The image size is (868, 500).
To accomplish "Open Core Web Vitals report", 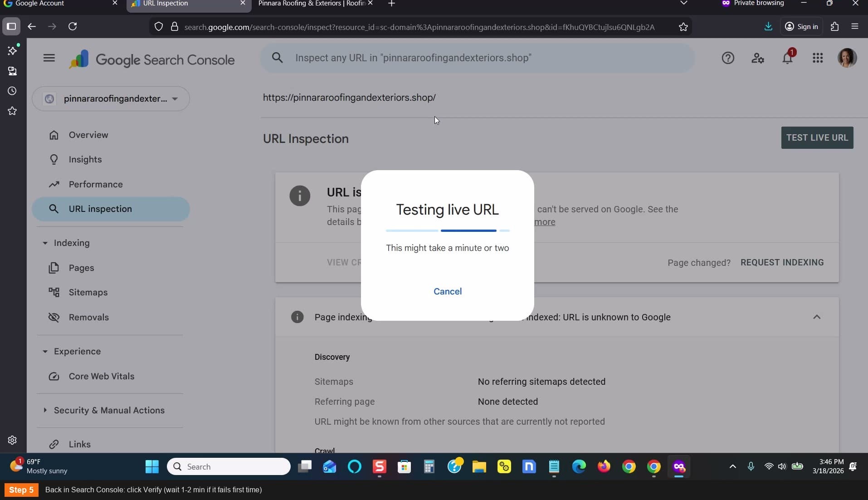I will (x=111, y=376).
